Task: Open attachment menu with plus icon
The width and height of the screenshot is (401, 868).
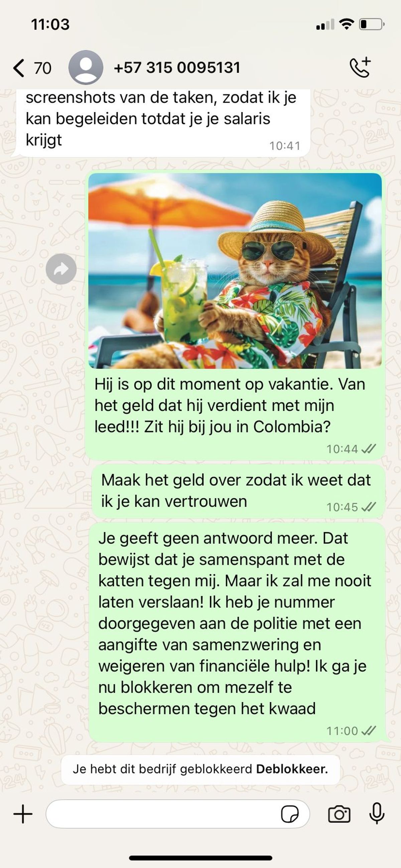Action: tap(23, 814)
